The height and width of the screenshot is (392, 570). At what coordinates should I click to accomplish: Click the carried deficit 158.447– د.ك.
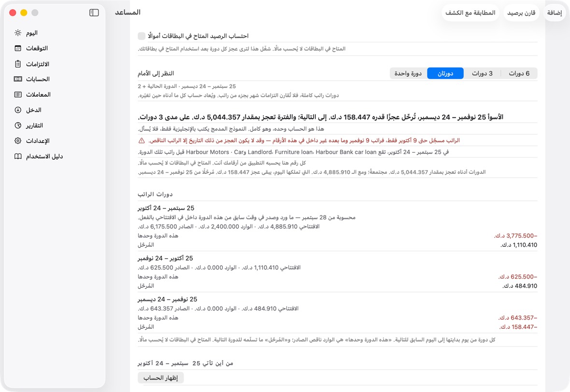click(518, 327)
